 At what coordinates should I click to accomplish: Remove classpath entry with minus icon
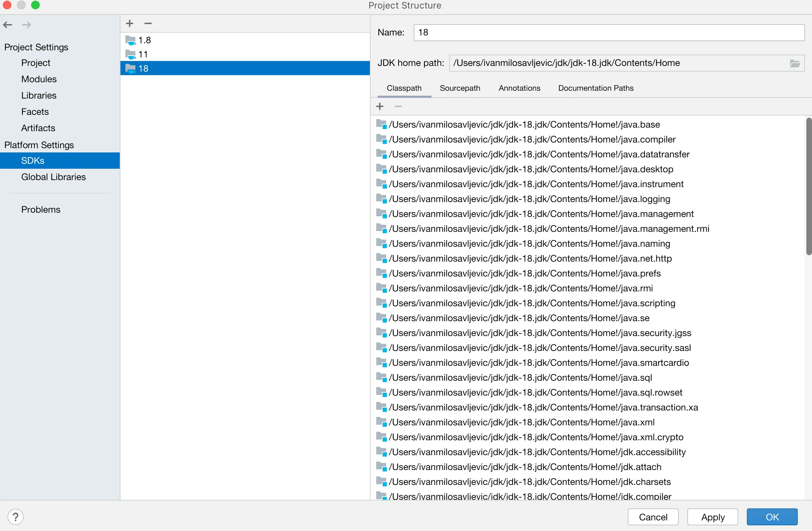coord(398,106)
